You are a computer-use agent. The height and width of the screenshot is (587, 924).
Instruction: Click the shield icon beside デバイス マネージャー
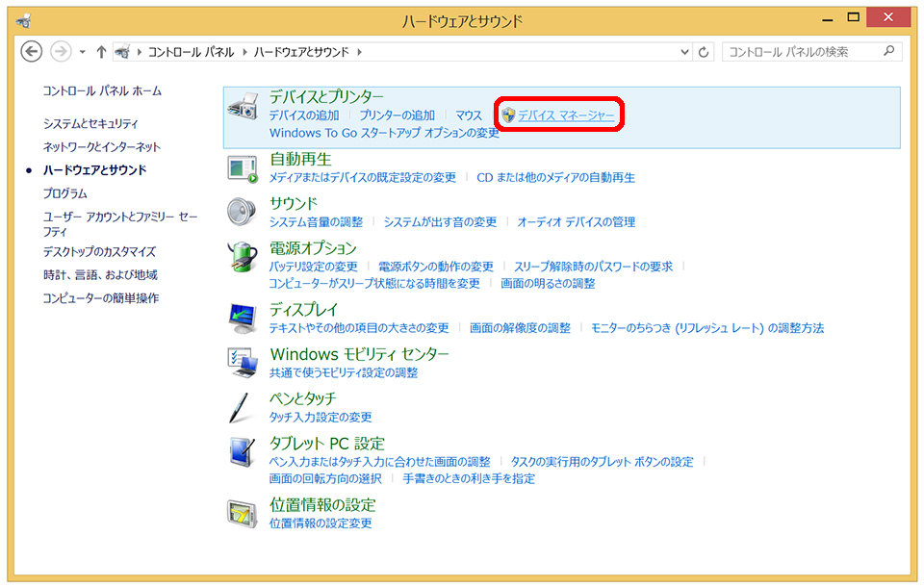click(508, 115)
